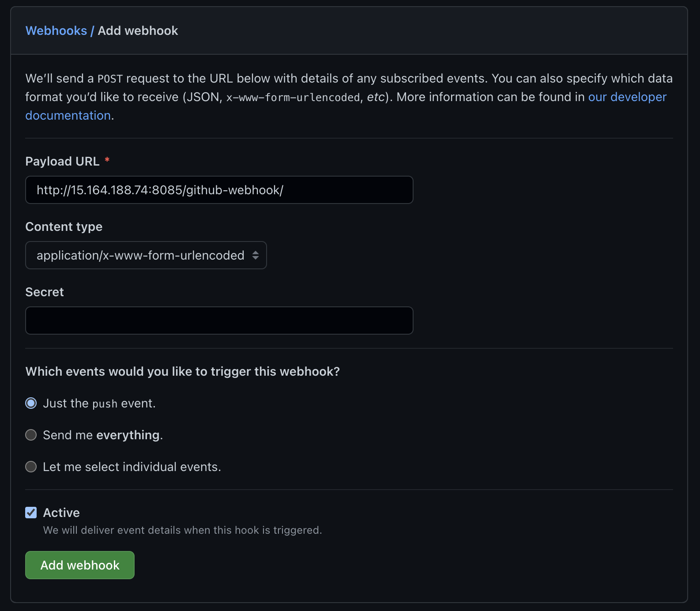Screen dimensions: 700x611
Task: Click the Just the push event label text
Action: (99, 404)
